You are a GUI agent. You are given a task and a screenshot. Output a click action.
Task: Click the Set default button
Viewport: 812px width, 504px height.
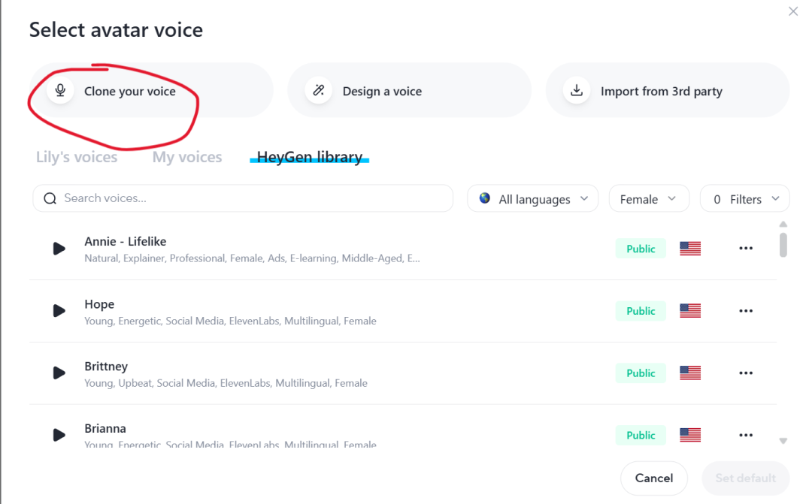(746, 478)
